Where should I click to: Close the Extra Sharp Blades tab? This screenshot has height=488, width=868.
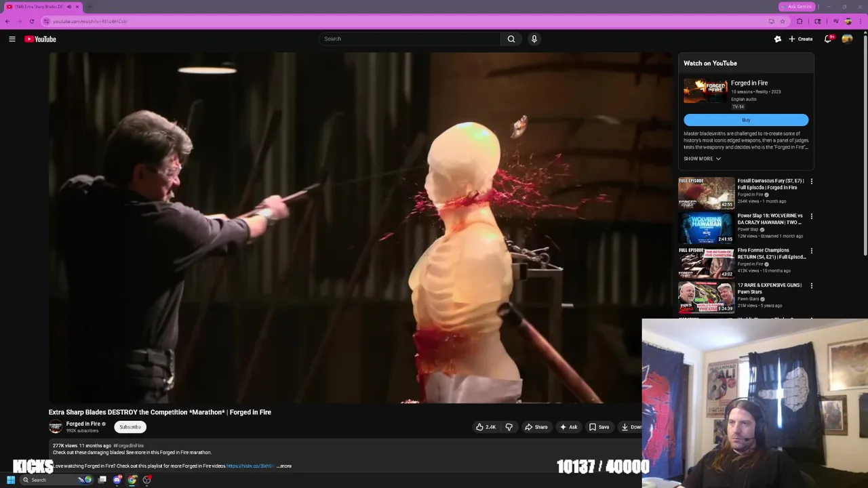coord(77,7)
